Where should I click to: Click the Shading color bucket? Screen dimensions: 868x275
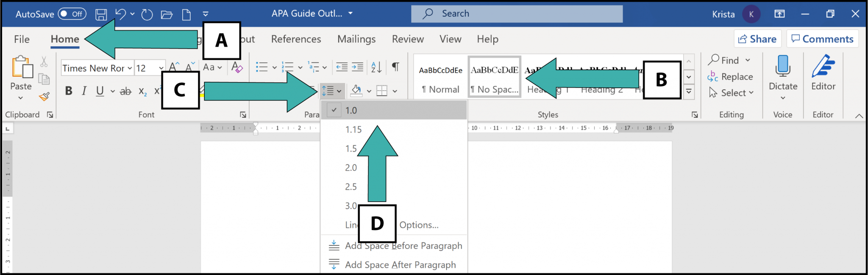356,90
